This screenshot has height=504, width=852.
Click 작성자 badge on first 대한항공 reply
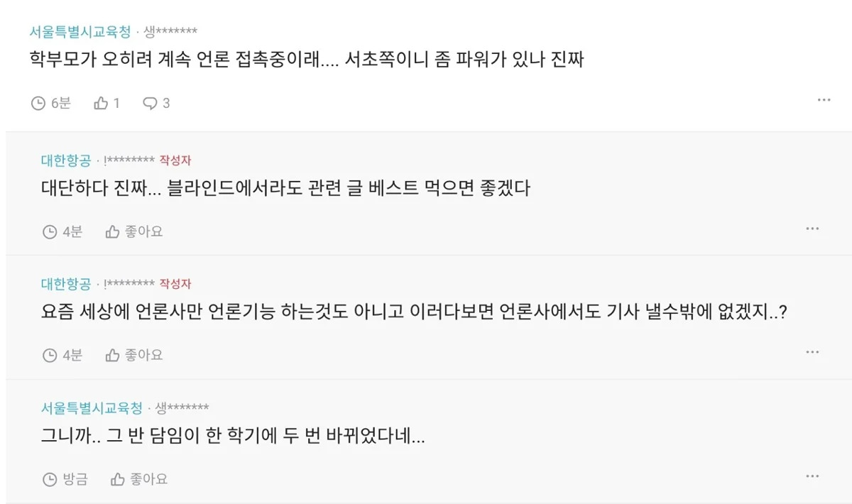(175, 160)
